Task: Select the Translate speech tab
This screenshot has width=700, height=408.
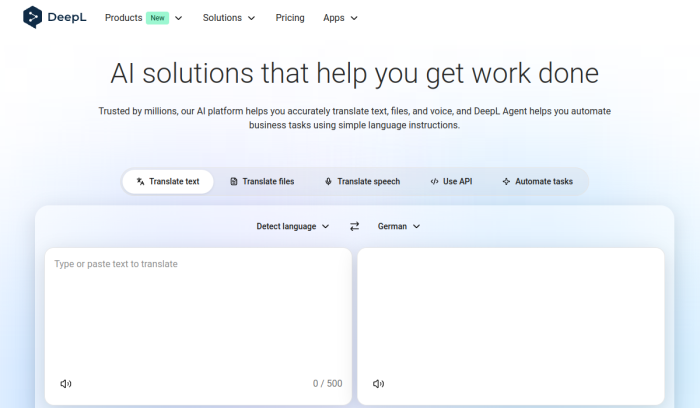Action: [x=362, y=182]
